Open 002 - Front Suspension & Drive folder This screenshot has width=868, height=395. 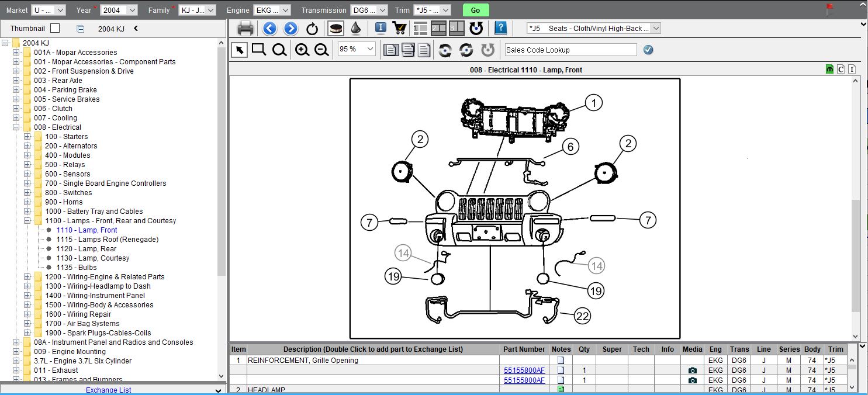click(x=84, y=71)
